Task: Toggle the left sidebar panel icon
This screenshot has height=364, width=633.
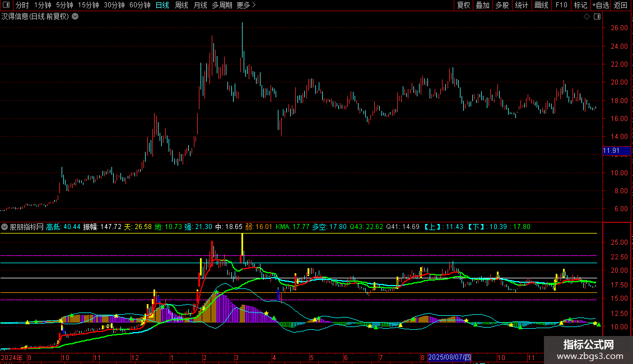Action: pos(6,5)
